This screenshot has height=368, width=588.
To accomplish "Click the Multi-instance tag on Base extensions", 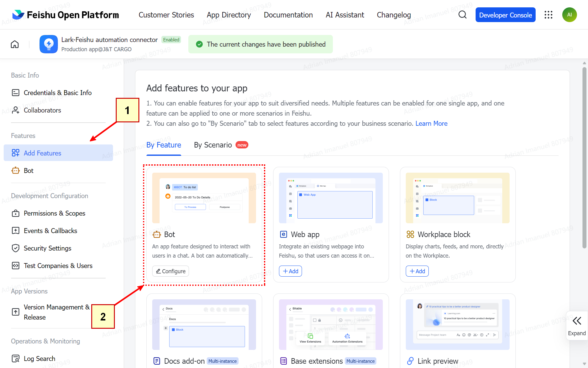I will pos(360,361).
